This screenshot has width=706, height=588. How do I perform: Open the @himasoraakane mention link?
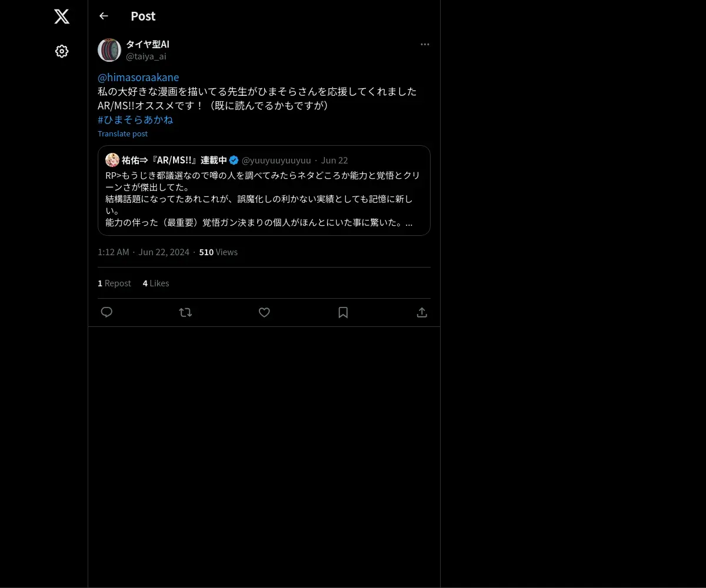(x=138, y=78)
